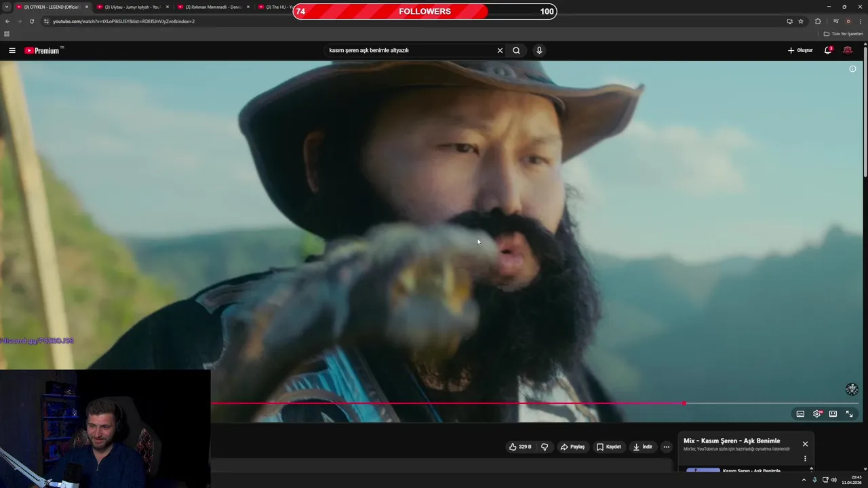Download video with İndir button

click(x=642, y=447)
